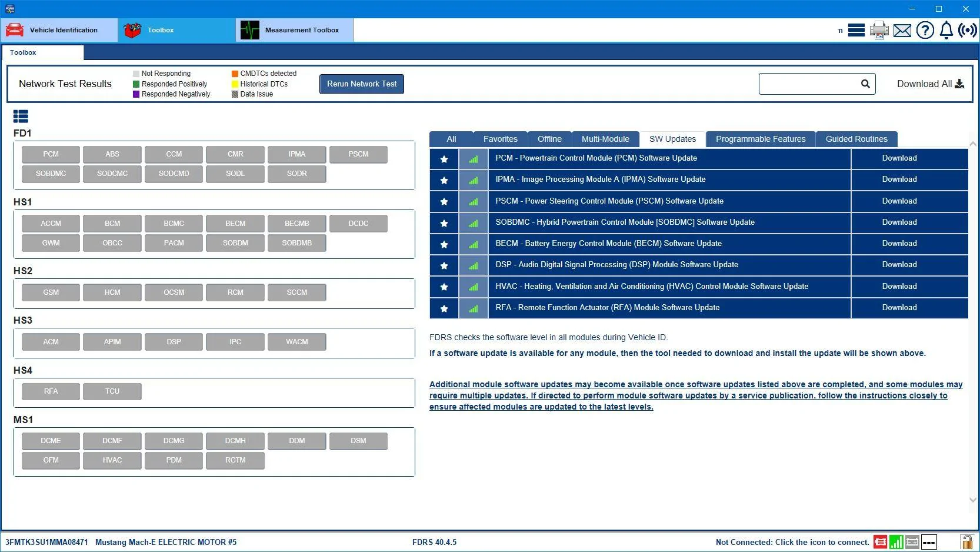Select the OBCC module in HS1
This screenshot has height=552, width=980.
(x=112, y=243)
